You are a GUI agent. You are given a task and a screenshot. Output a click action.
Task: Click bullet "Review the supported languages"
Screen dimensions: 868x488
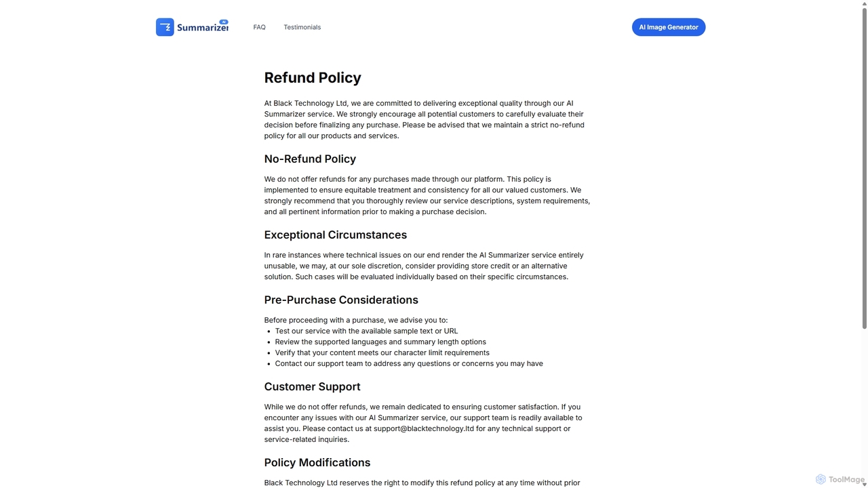coord(380,342)
